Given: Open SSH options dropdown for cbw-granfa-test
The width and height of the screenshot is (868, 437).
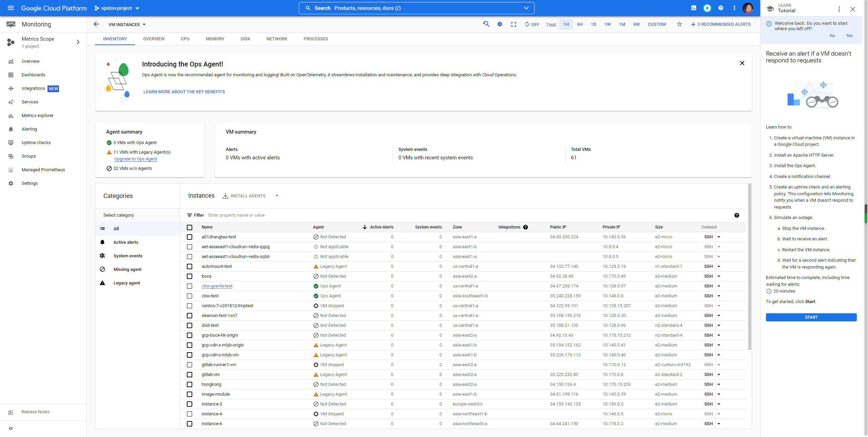Looking at the screenshot, I should (718, 286).
